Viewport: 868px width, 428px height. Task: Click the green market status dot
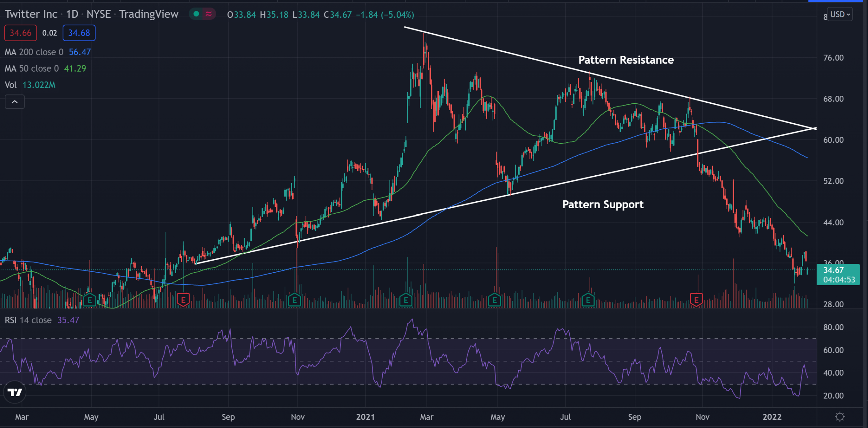pos(196,14)
